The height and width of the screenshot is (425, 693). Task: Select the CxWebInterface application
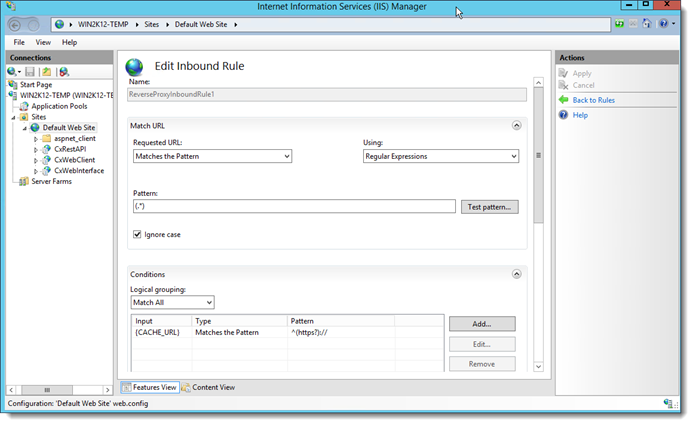coord(79,171)
